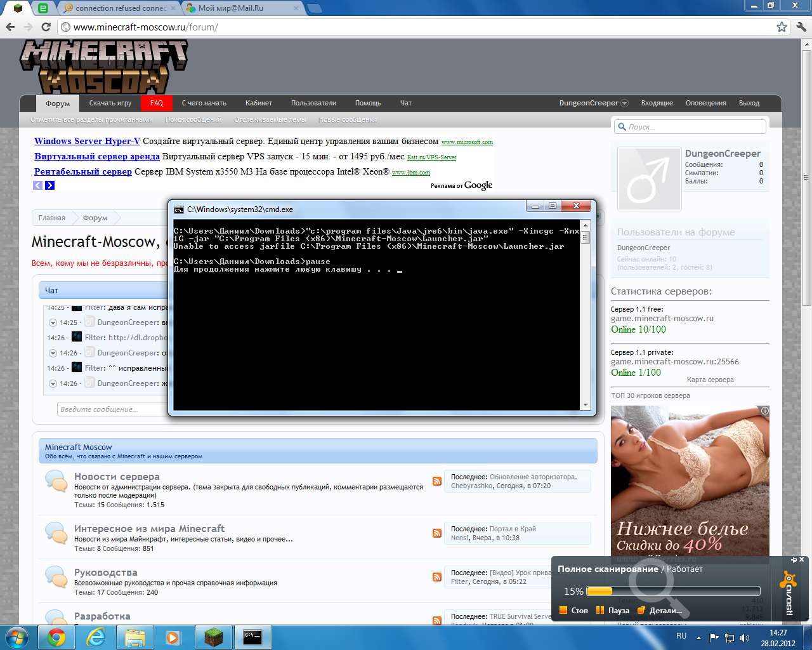
Task: Click the cmd.exe title bar icon
Action: tap(179, 209)
